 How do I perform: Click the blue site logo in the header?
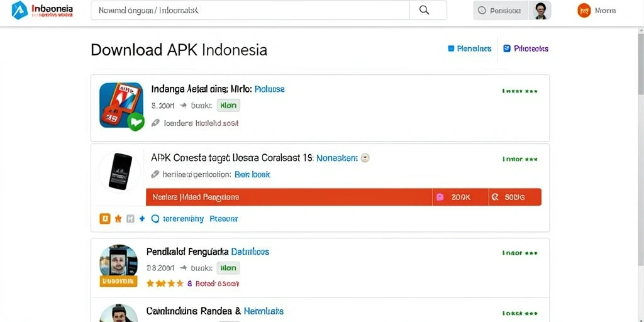[x=19, y=10]
